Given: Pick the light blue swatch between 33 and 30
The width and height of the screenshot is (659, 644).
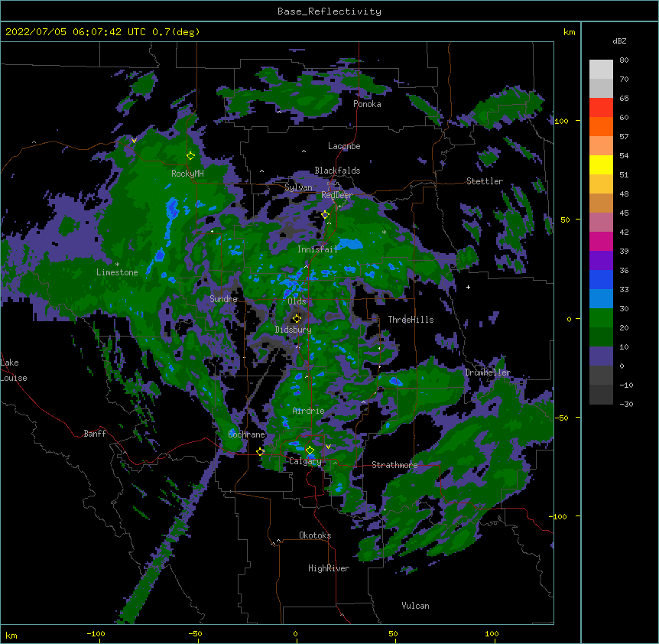Looking at the screenshot, I should click(x=601, y=299).
